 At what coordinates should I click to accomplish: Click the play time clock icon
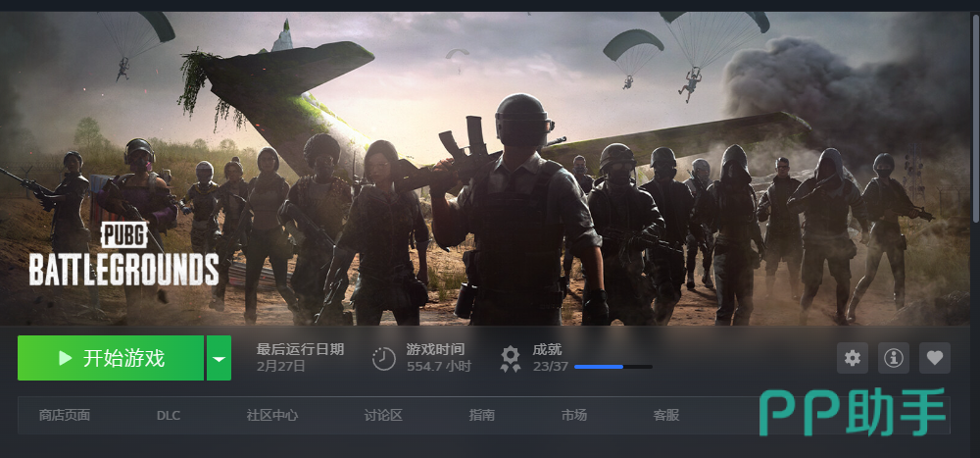(384, 359)
